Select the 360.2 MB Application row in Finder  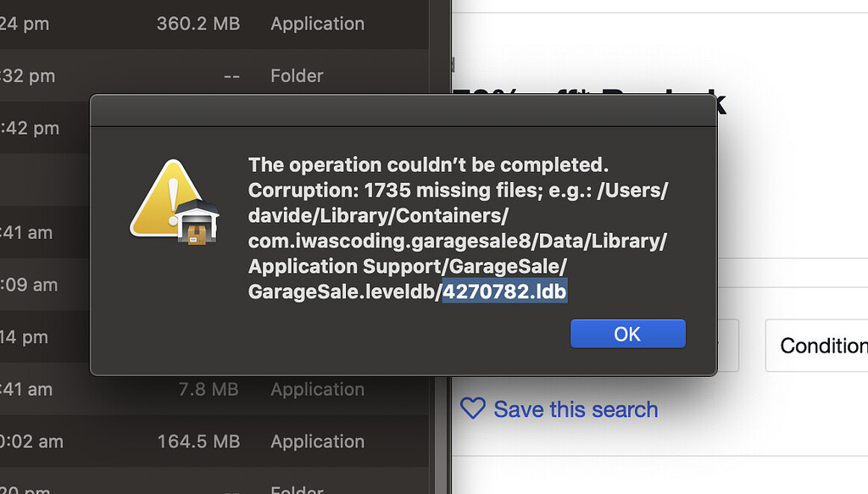[x=214, y=24]
